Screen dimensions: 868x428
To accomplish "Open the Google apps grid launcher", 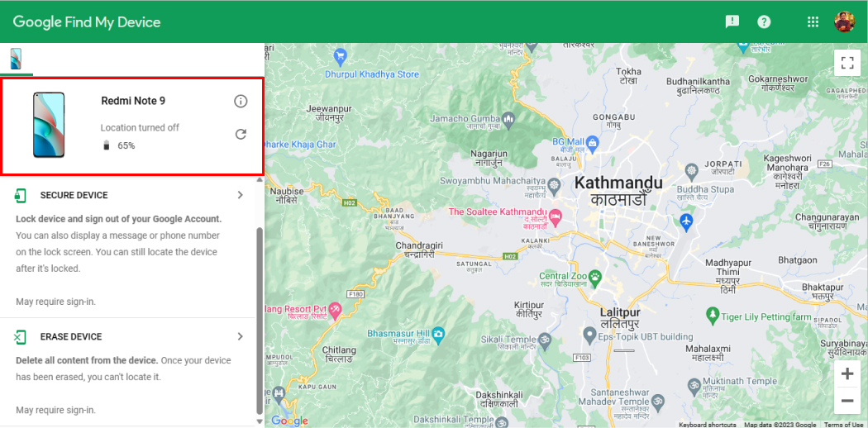I will click(x=813, y=21).
